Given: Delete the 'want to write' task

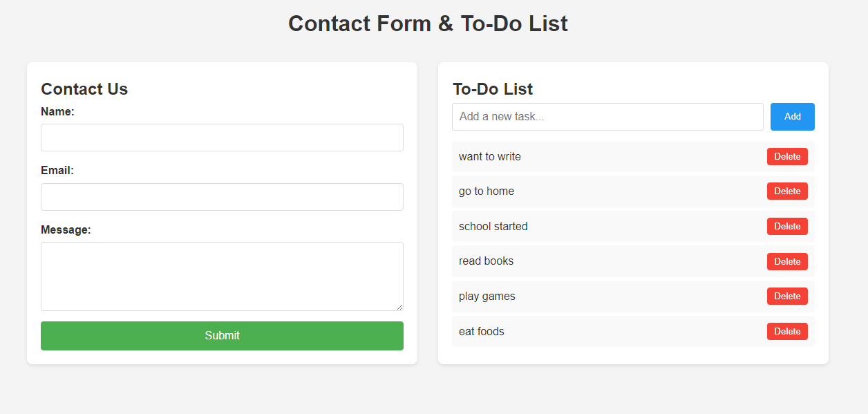Looking at the screenshot, I should pos(787,157).
